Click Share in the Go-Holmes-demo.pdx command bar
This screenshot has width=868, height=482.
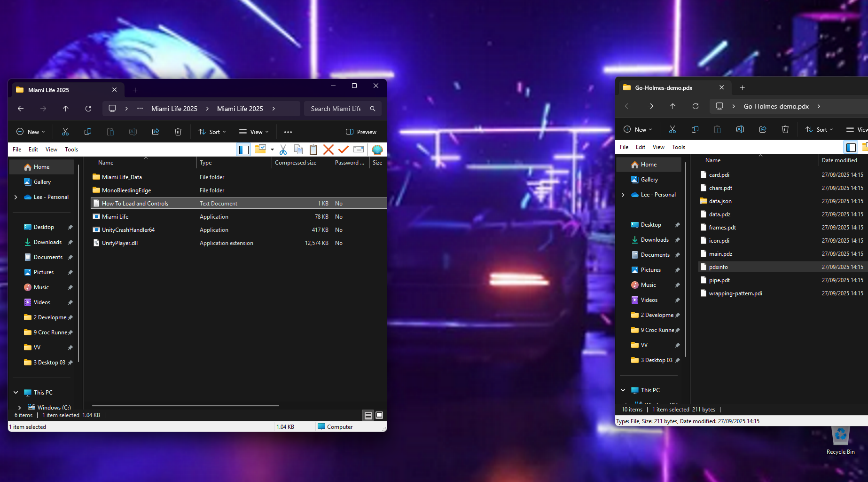[x=763, y=129]
